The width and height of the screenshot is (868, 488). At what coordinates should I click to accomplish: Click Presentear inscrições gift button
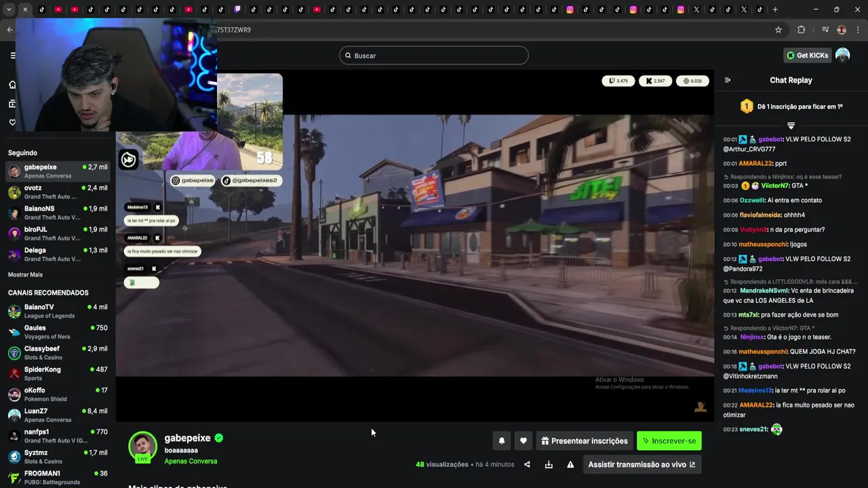pos(585,441)
